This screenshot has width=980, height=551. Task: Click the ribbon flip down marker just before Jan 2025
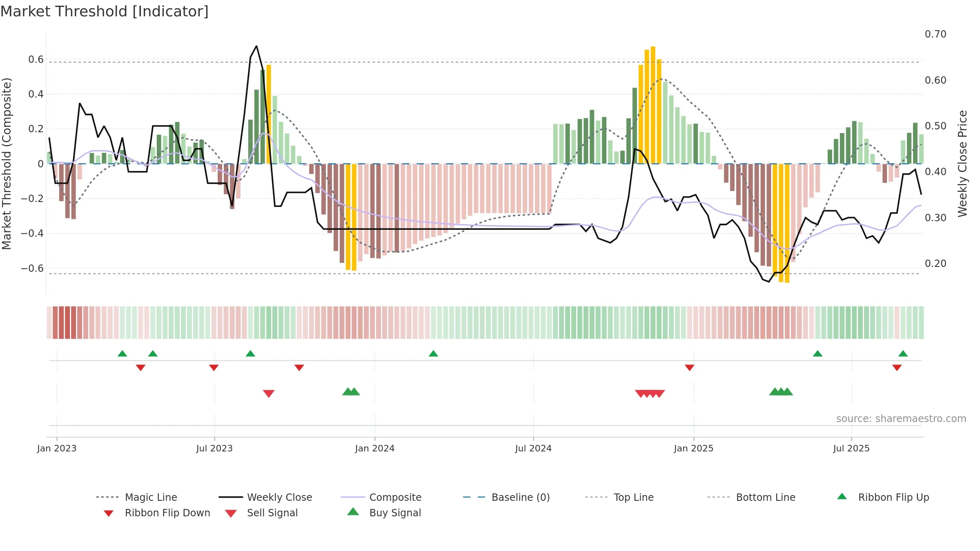[x=690, y=368]
